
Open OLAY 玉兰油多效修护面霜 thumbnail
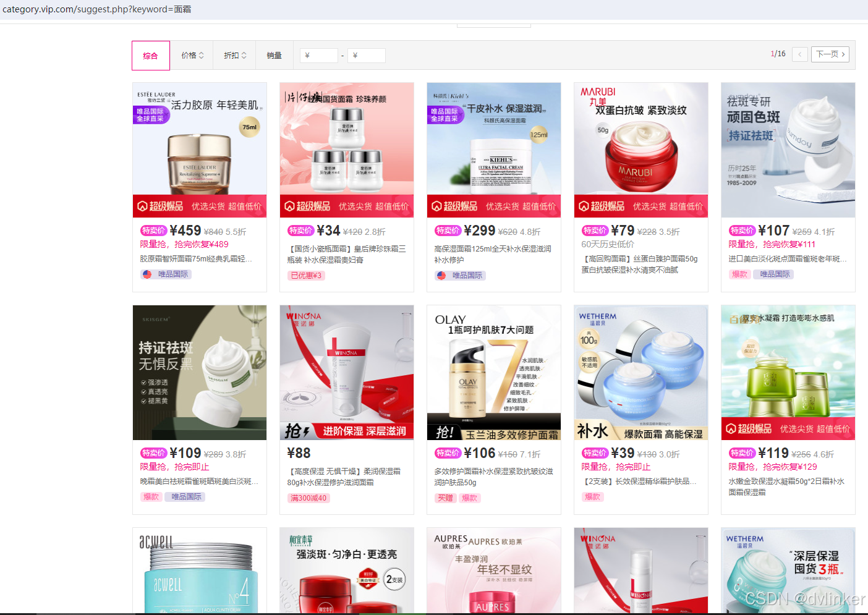[494, 373]
